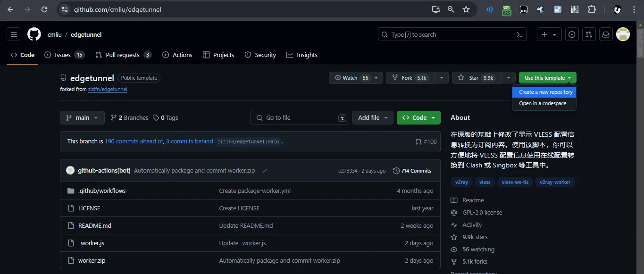Open the create new plus dropdown in header

549,34
